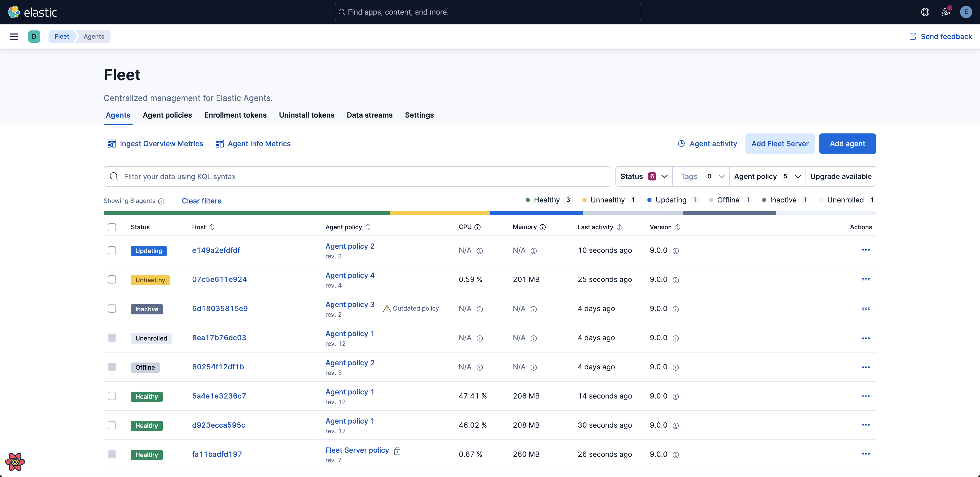Click Add Fleet Server button

780,143
